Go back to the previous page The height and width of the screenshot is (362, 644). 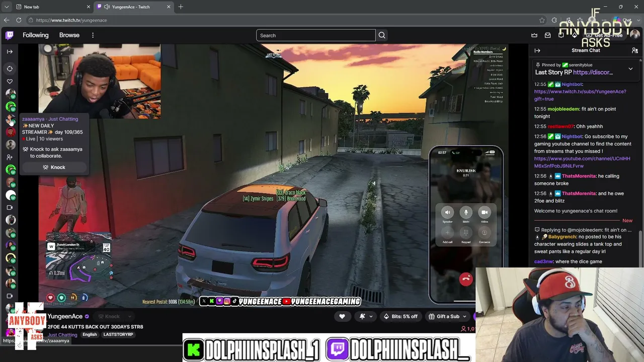(7, 20)
